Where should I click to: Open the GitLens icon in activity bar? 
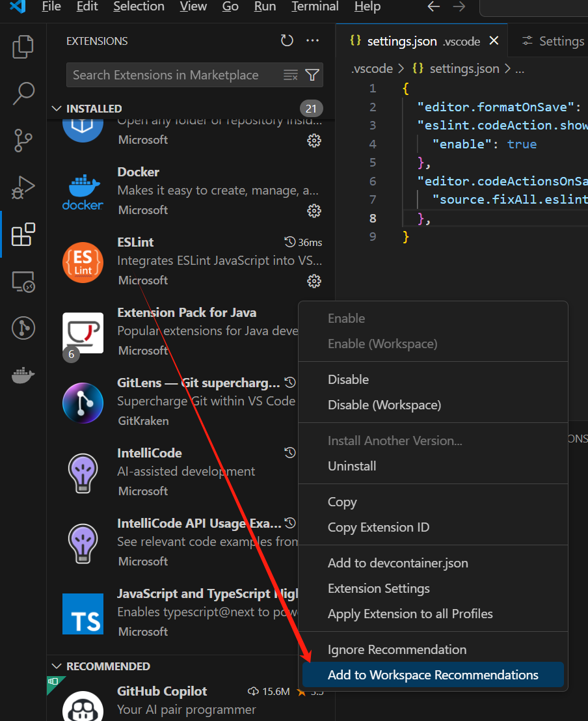click(23, 329)
